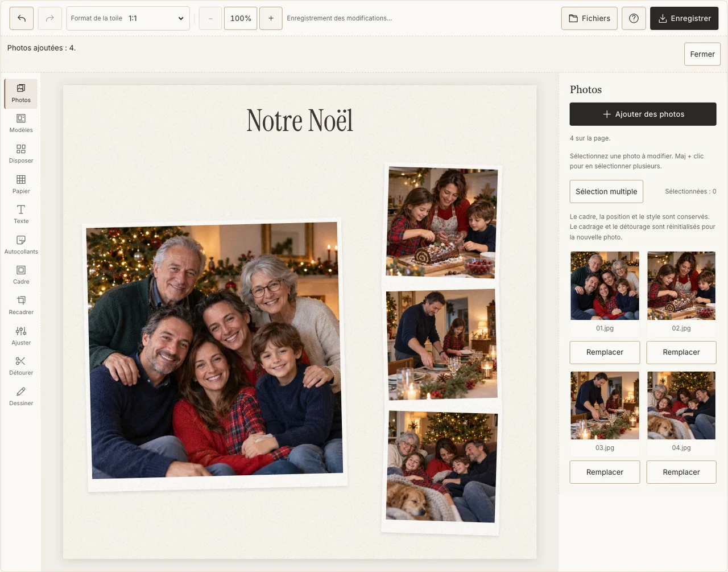Open the Ajuster adjustments tool
The image size is (728, 572).
tap(21, 336)
